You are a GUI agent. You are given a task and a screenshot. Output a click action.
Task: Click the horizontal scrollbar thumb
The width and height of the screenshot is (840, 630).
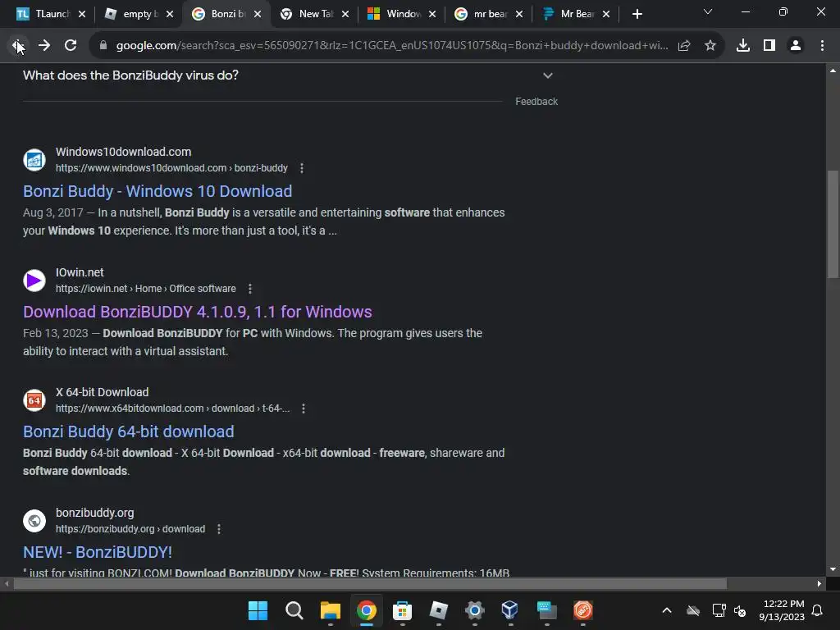[370, 583]
